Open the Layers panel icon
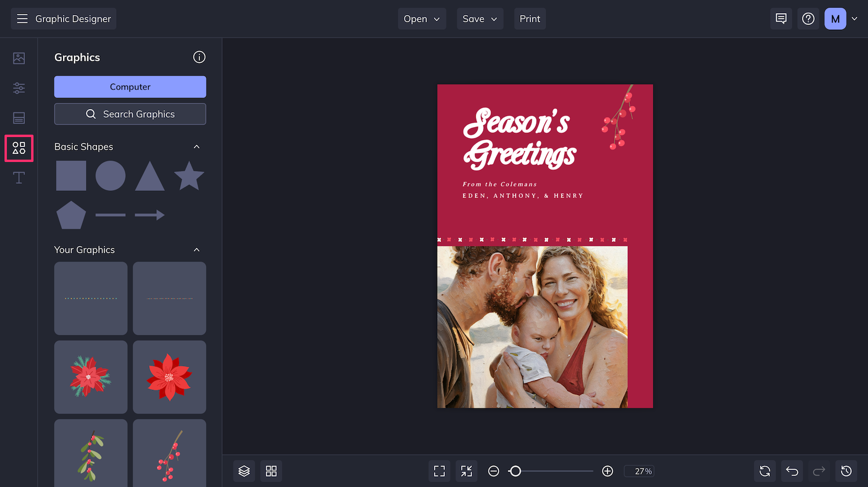Viewport: 868px width, 487px height. click(x=244, y=471)
